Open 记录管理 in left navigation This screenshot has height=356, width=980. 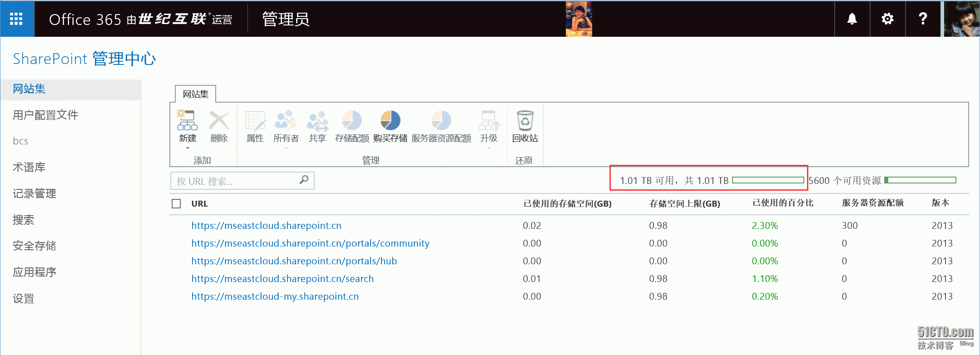35,193
